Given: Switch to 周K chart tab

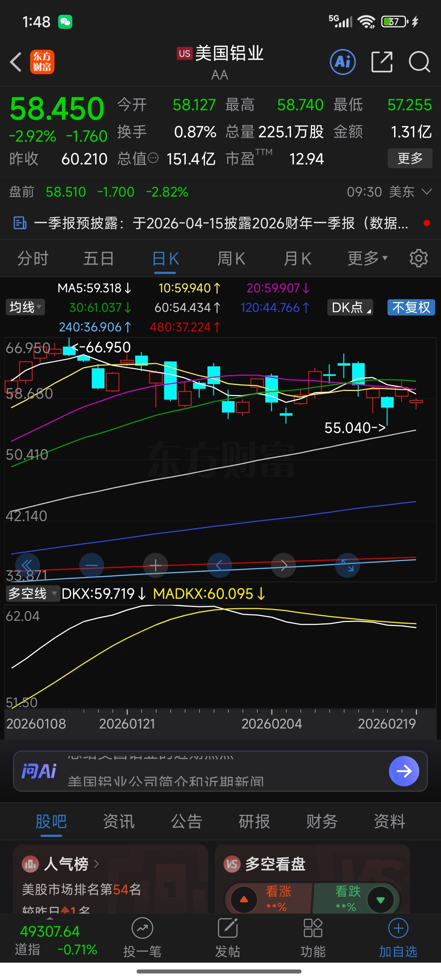Looking at the screenshot, I should pyautogui.click(x=231, y=259).
